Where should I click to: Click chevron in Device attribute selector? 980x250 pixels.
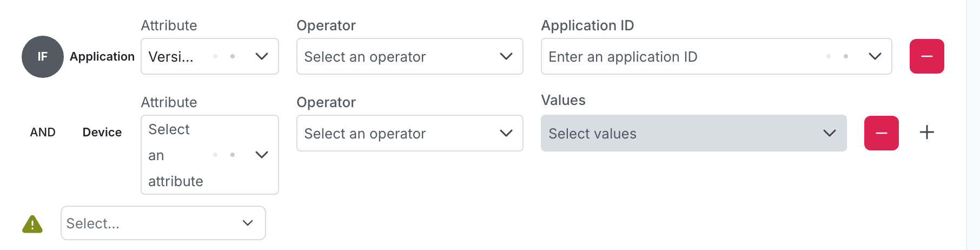[262, 155]
